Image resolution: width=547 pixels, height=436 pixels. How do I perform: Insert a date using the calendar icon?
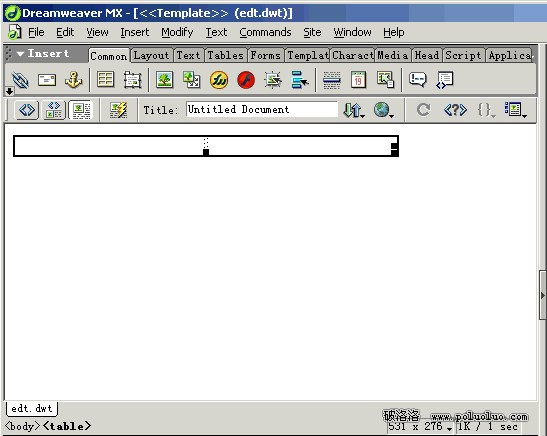click(x=359, y=80)
